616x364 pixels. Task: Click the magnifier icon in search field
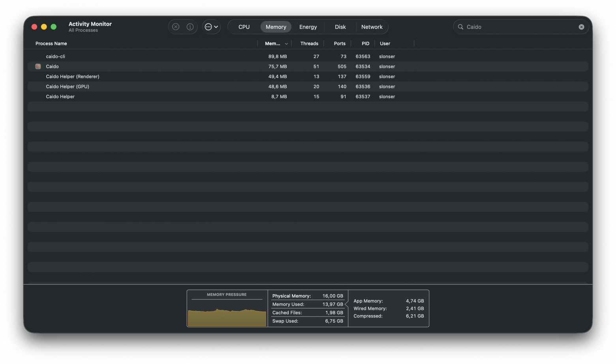point(460,27)
